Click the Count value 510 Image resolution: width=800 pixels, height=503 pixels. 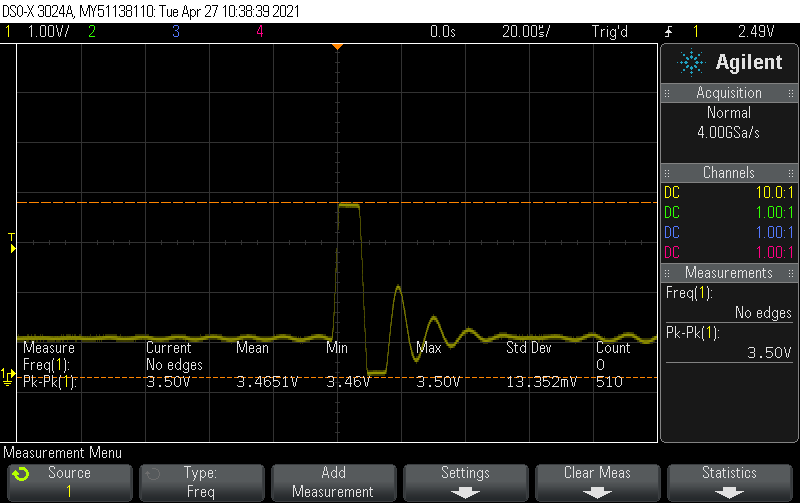609,382
